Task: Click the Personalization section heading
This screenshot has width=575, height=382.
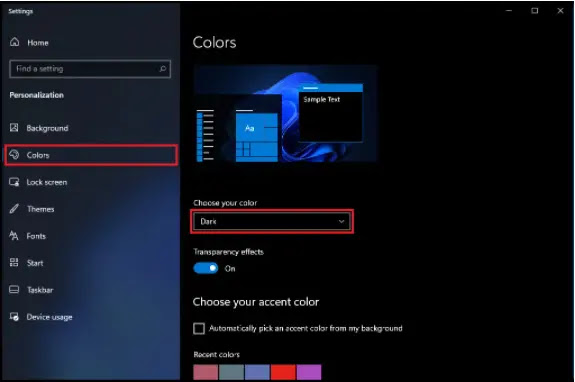Action: click(x=37, y=95)
